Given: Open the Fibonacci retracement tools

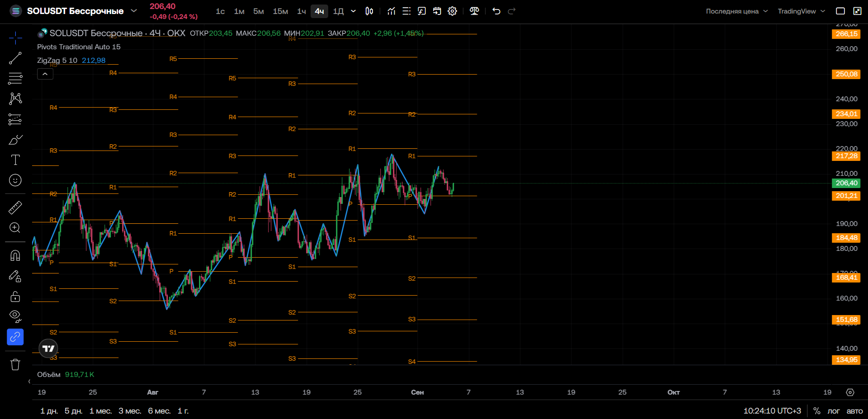Looking at the screenshot, I should pos(15,78).
